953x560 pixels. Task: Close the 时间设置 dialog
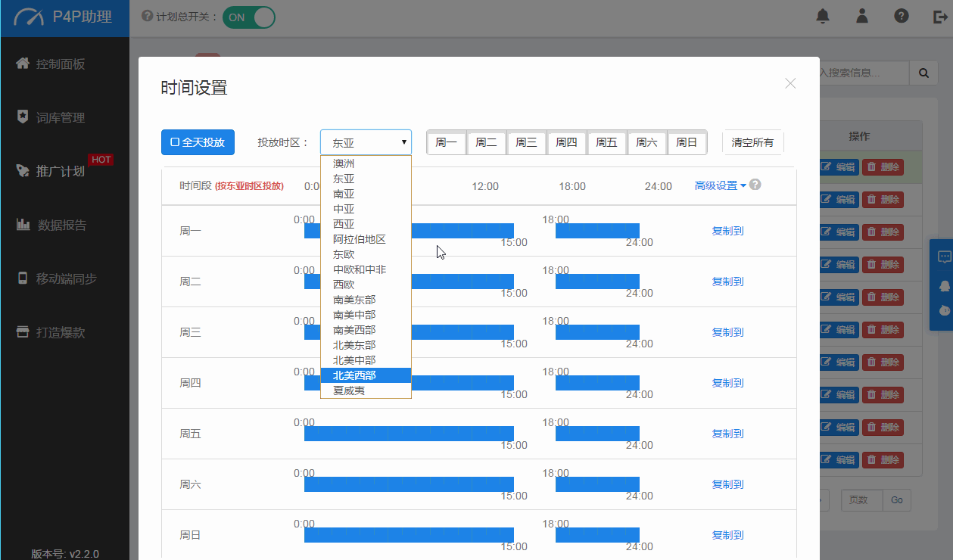[x=790, y=83]
